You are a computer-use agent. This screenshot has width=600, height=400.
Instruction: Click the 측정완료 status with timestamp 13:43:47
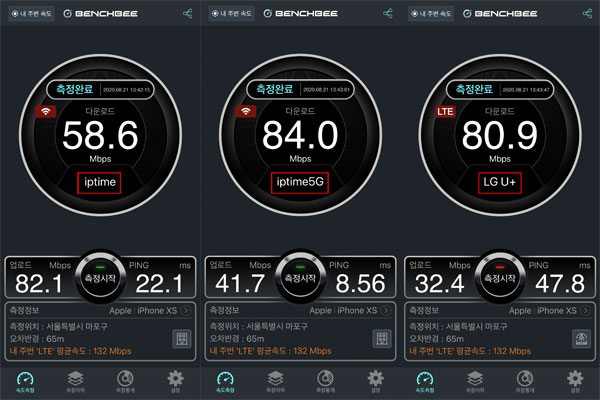click(500, 90)
